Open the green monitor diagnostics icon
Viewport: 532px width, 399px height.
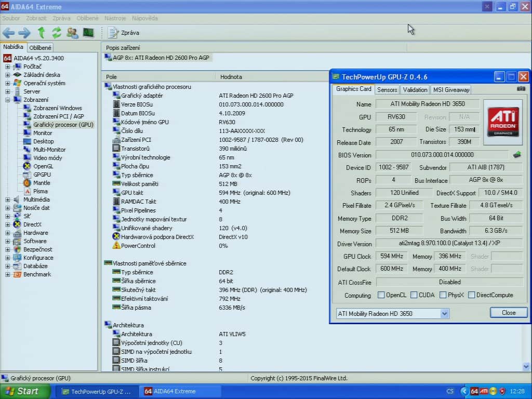point(88,33)
